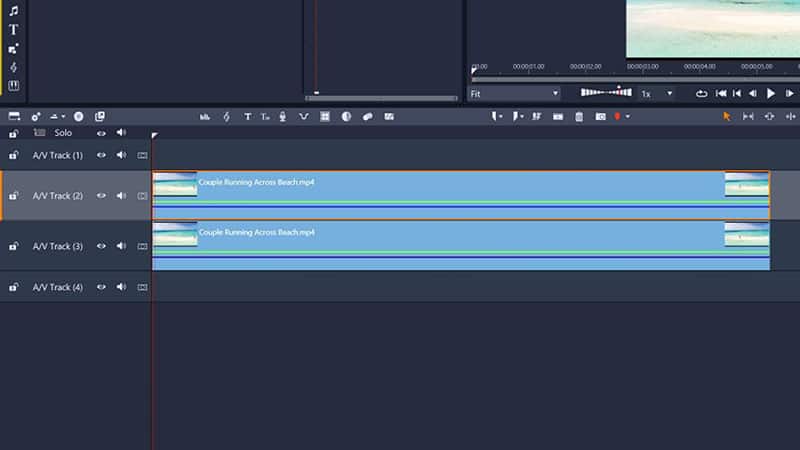Open the dropdown arrow beside the first marker-shaped icon

pos(501,117)
